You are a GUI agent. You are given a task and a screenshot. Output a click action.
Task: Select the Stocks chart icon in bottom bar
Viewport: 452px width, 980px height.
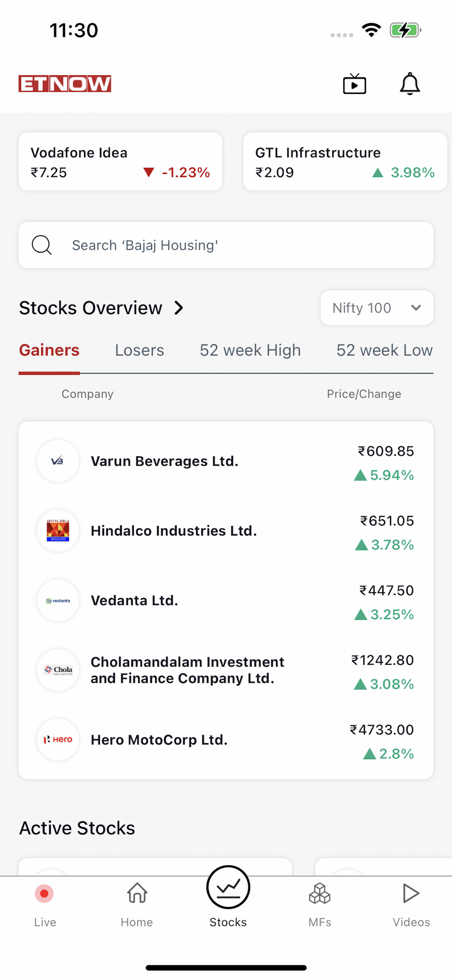point(228,887)
